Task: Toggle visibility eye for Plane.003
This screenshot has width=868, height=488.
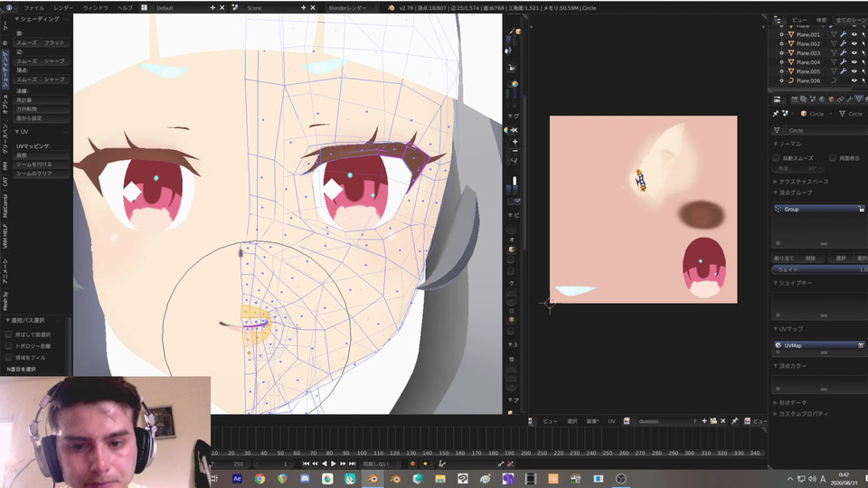Action: pyautogui.click(x=854, y=52)
